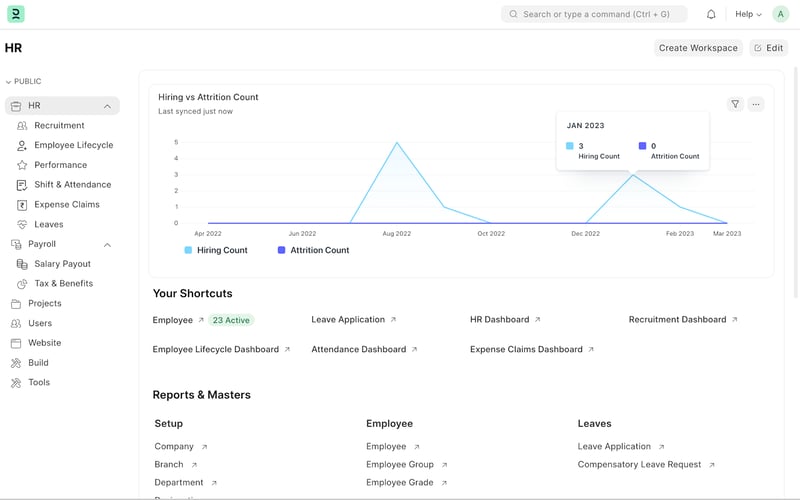800x500 pixels.
Task: Open Branch under Setup
Action: pyautogui.click(x=169, y=465)
